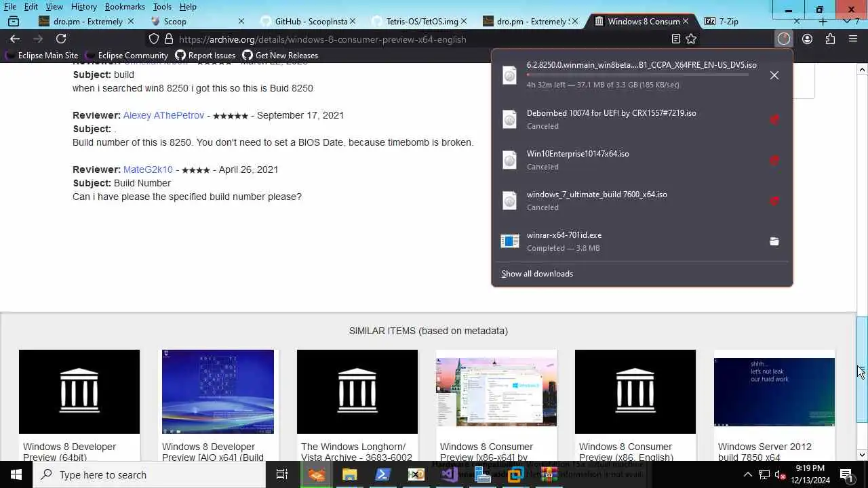Open reviewer MateG2k10 profile link

pos(148,169)
